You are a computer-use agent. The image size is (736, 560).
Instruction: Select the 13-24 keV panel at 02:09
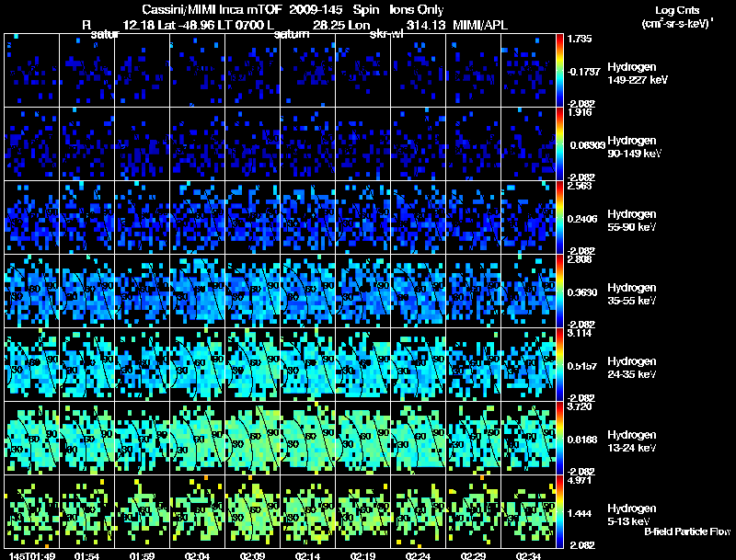click(252, 439)
